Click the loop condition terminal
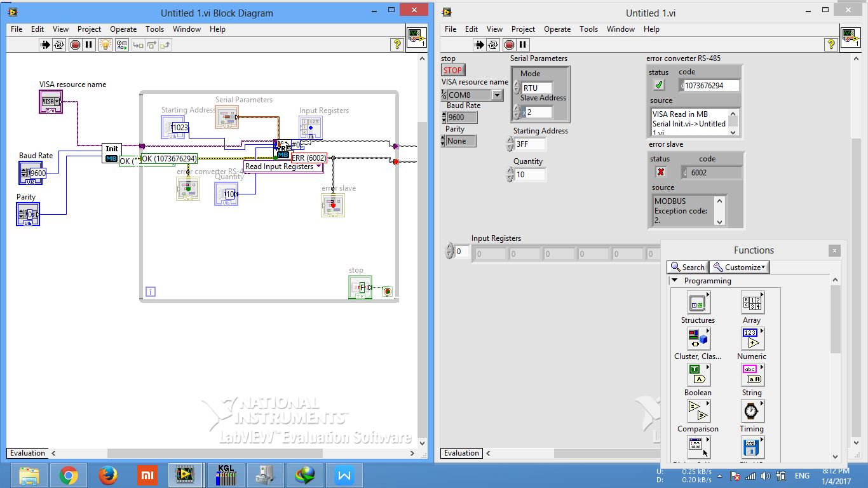 point(387,292)
